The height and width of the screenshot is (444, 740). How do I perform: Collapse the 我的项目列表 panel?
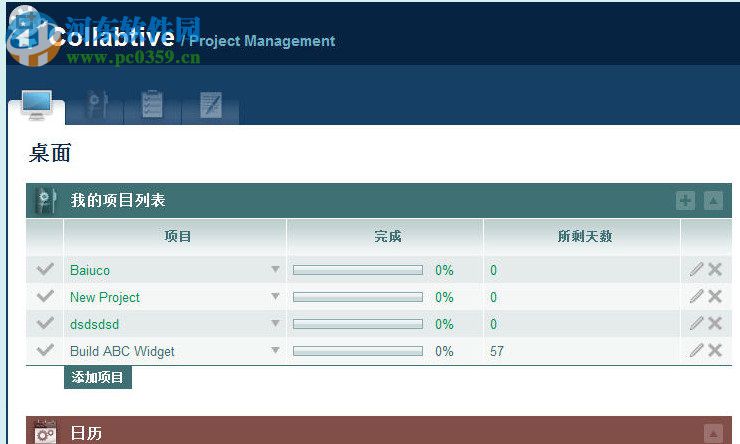click(x=714, y=201)
